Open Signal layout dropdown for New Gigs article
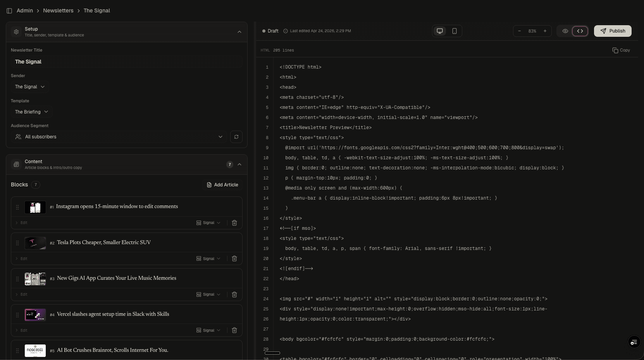 pos(208,295)
